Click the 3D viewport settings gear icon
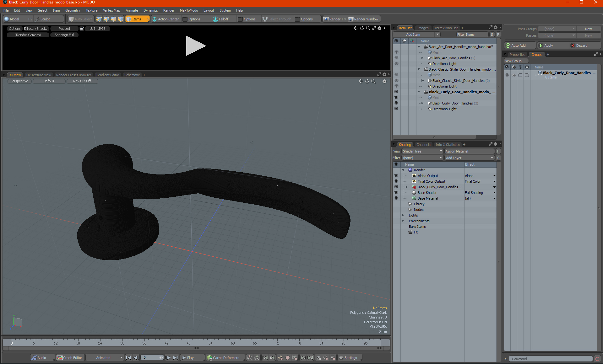The width and height of the screenshot is (603, 364). (x=384, y=81)
